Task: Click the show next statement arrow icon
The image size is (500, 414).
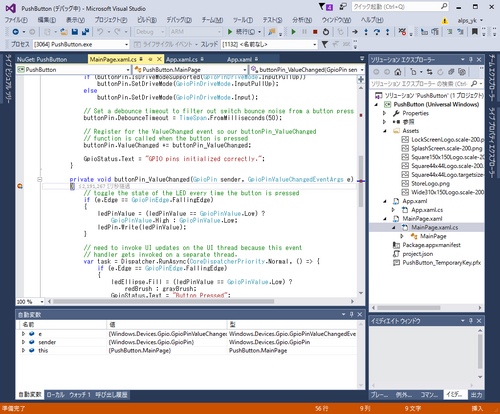Action: 355,32
